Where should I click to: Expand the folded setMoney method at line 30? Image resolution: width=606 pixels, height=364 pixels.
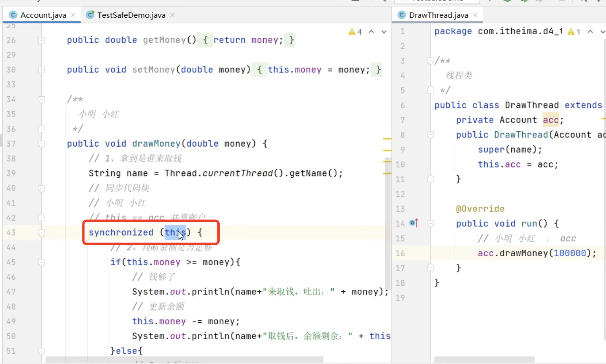coord(42,70)
